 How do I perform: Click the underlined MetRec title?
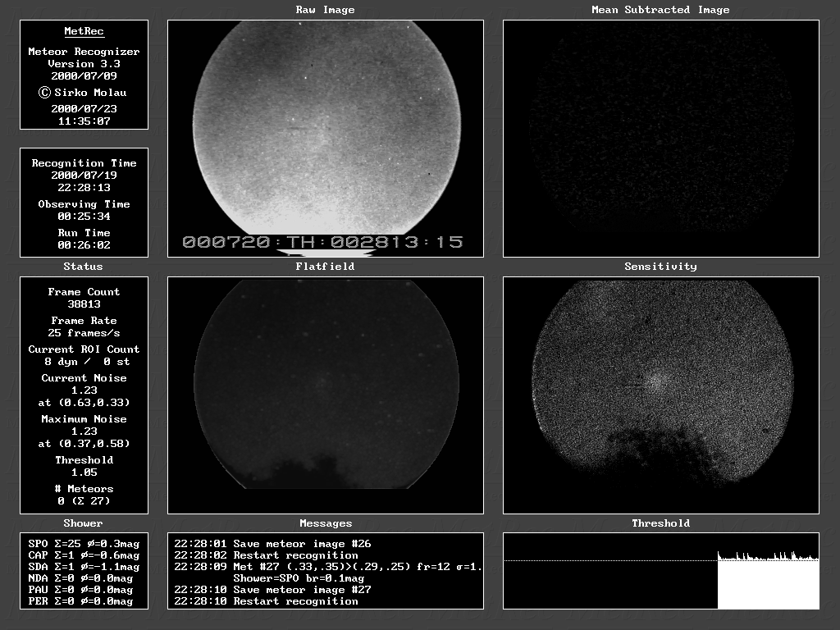[x=84, y=32]
